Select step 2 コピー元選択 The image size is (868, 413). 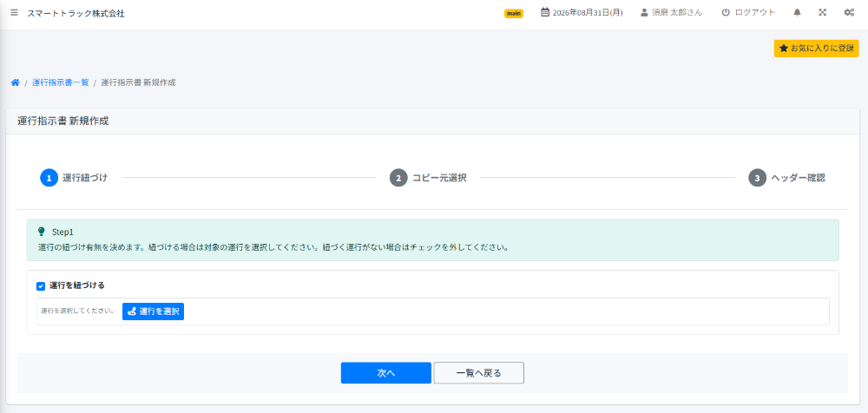click(428, 178)
